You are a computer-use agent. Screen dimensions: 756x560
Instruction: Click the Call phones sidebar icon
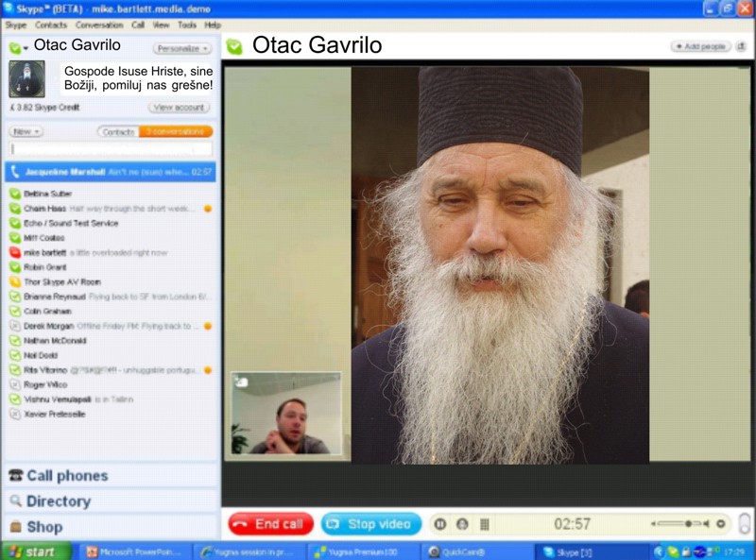pos(15,476)
